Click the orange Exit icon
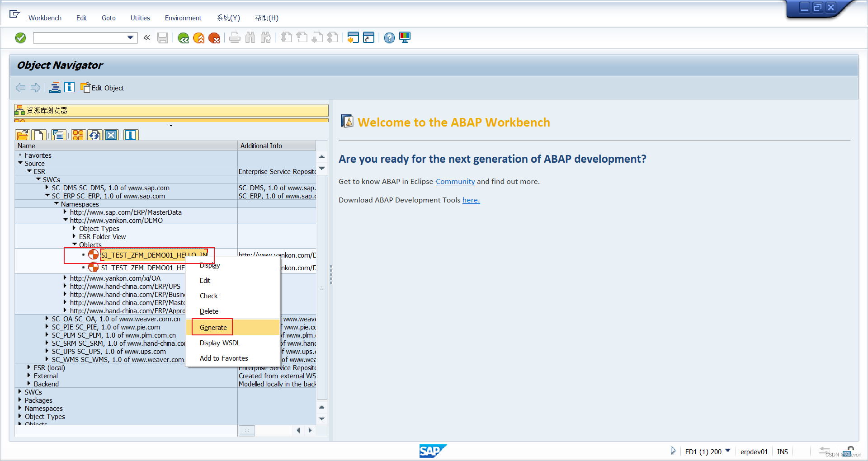This screenshot has width=868, height=461. (x=198, y=38)
